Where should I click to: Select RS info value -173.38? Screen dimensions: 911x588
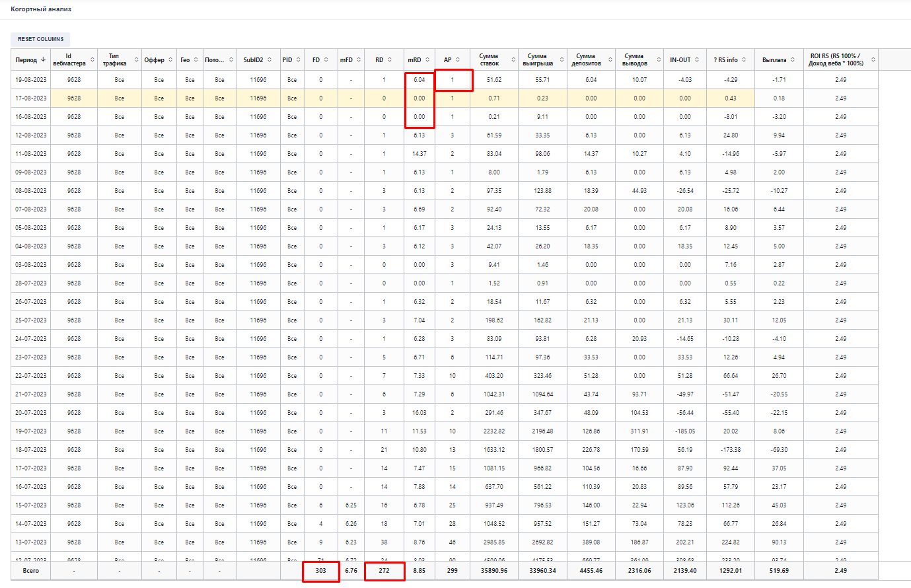click(731, 450)
